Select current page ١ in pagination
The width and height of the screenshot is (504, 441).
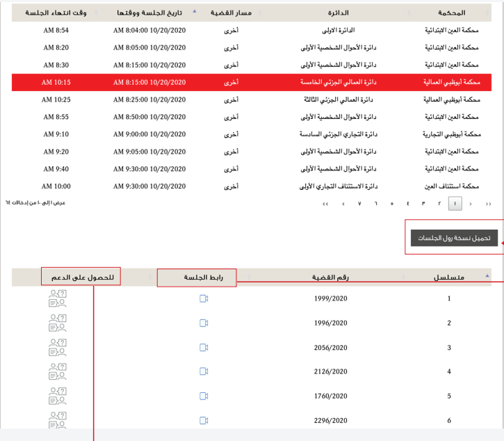click(x=455, y=204)
